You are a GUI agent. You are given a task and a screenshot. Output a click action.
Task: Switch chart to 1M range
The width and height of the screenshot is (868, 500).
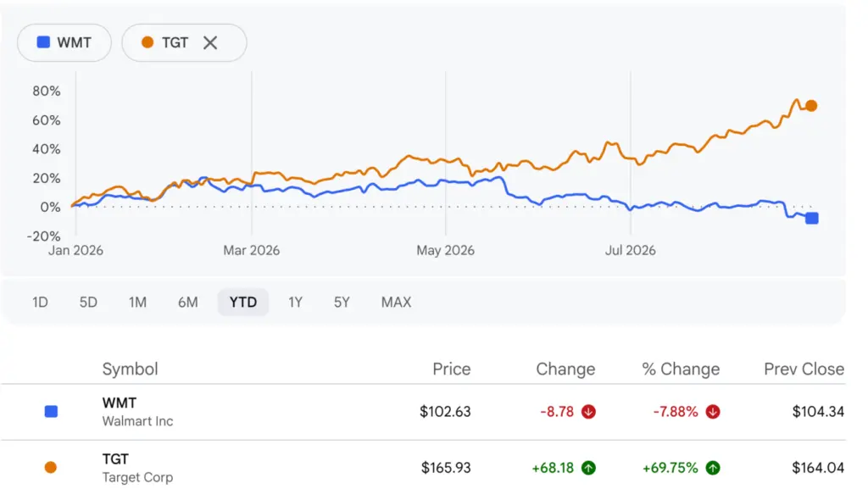pyautogui.click(x=138, y=303)
